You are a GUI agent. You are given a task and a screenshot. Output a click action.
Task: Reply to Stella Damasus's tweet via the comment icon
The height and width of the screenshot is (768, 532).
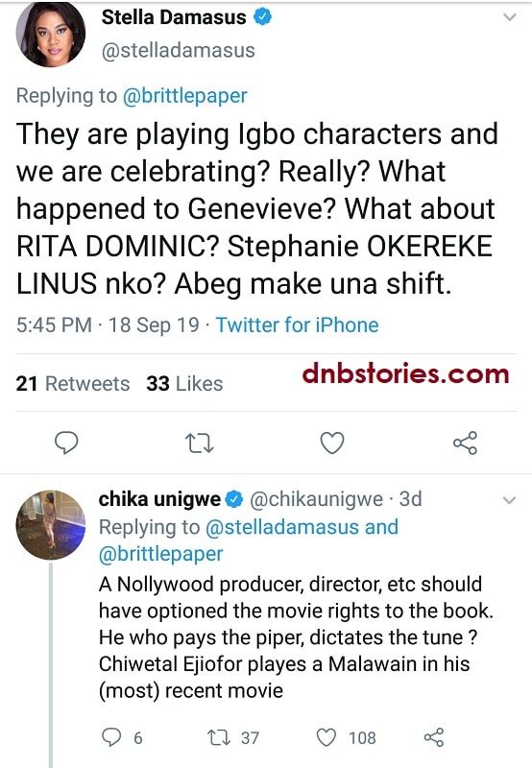tap(66, 443)
